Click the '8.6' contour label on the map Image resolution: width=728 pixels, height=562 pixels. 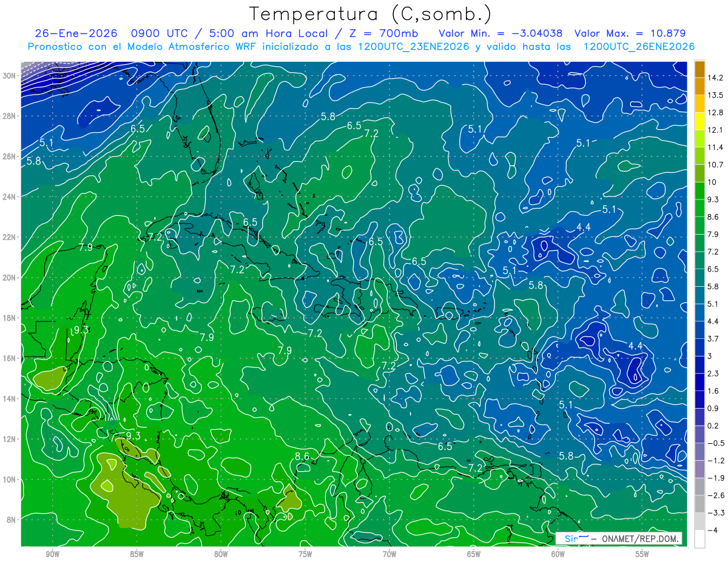click(x=302, y=457)
